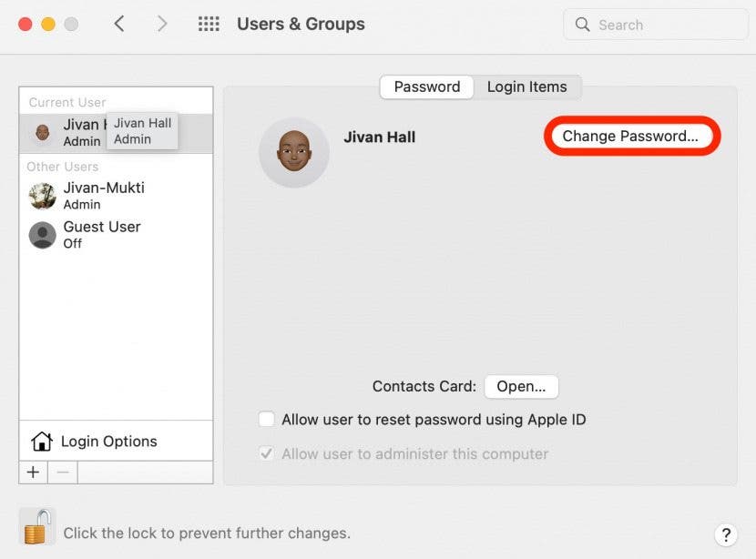
Task: Click the back navigation arrow
Action: pos(119,24)
